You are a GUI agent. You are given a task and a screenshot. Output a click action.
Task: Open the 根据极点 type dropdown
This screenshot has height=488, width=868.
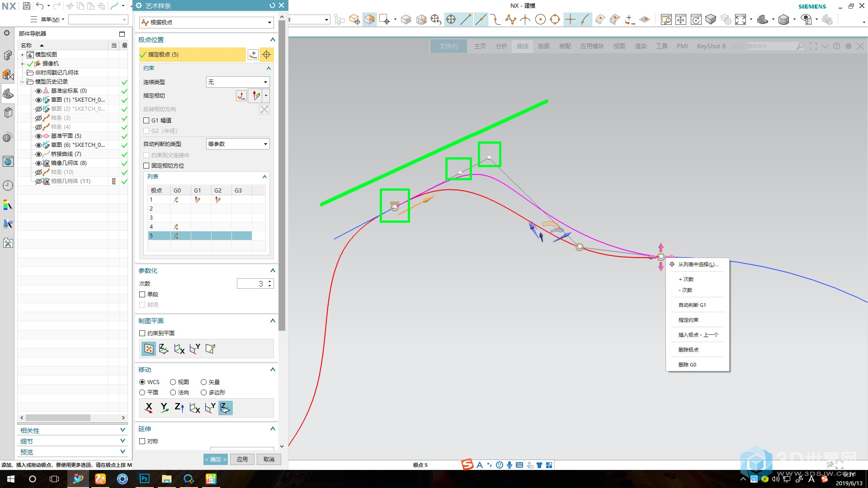[206, 22]
